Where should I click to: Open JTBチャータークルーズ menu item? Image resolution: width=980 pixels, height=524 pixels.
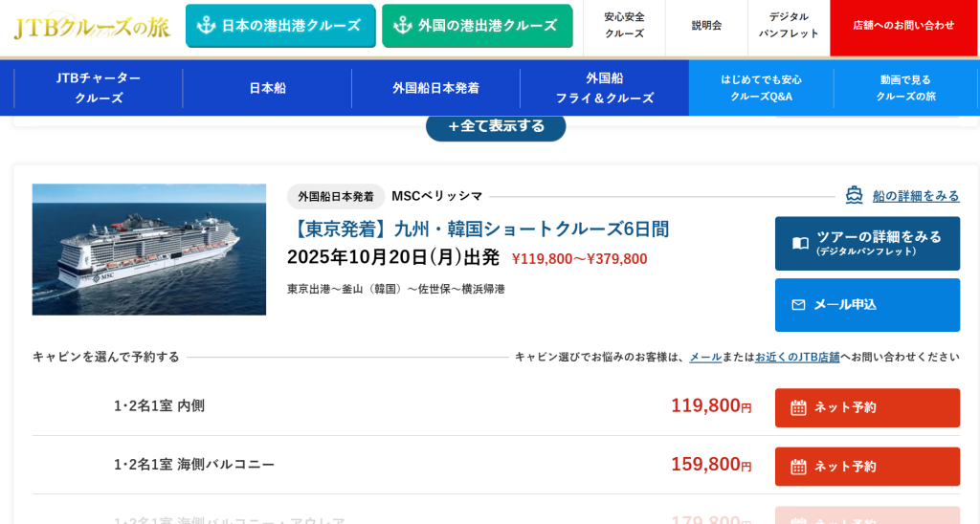[x=99, y=88]
